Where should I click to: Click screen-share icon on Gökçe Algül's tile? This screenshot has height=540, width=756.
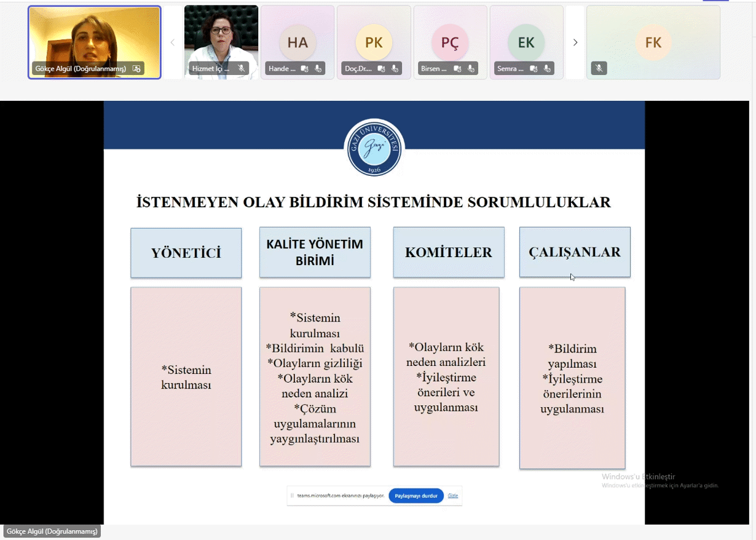click(136, 69)
